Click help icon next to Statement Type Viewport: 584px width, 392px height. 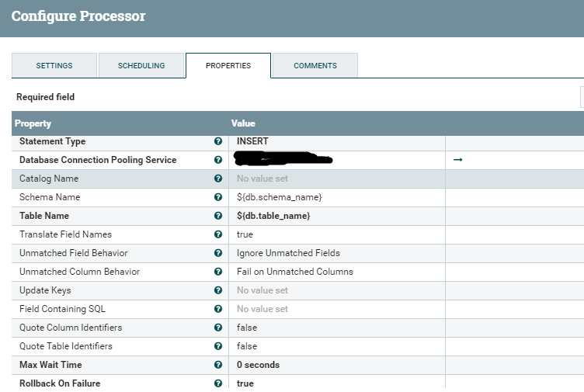pos(218,141)
